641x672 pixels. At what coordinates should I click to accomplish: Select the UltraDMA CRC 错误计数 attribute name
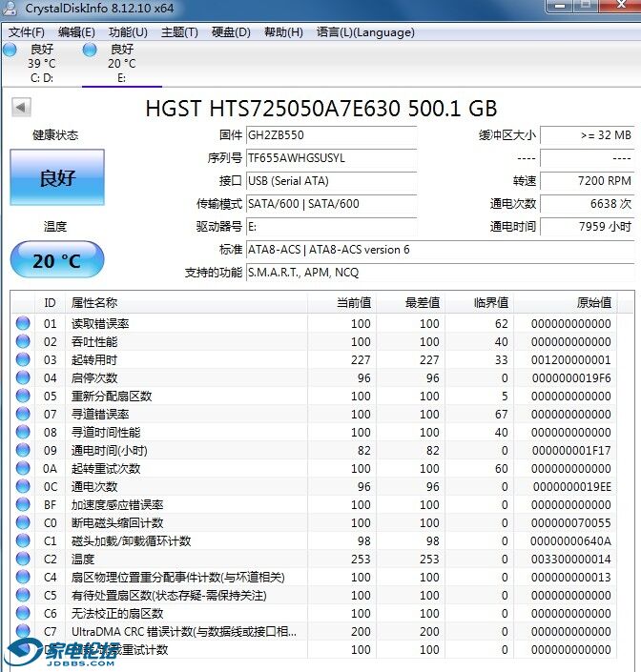pos(184,632)
